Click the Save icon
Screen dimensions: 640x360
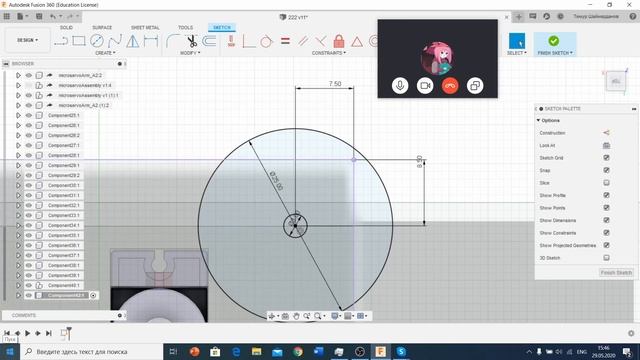point(39,16)
